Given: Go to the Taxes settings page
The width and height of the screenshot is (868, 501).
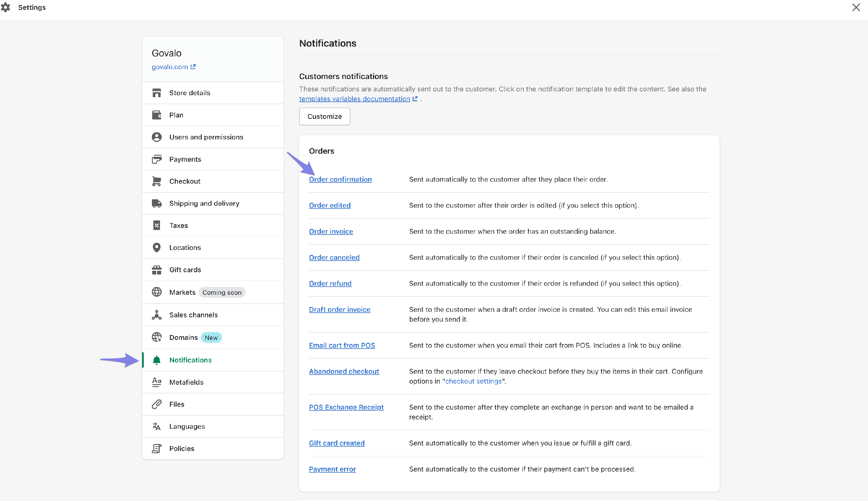Looking at the screenshot, I should [178, 225].
